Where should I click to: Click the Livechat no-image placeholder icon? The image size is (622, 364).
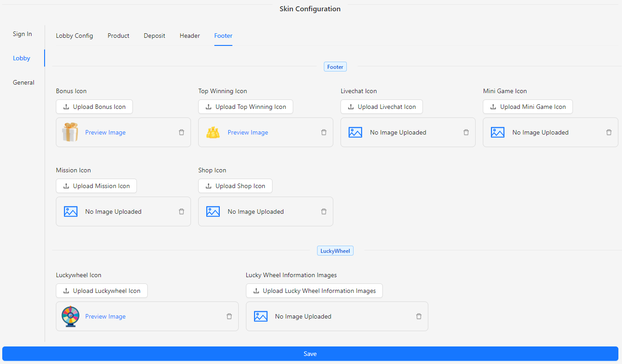point(355,132)
